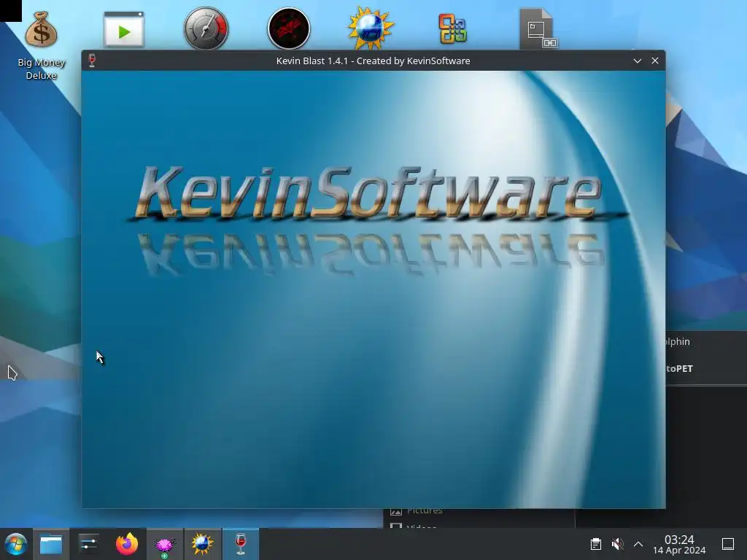Switch to the sun-globe taskbar app

(x=203, y=544)
